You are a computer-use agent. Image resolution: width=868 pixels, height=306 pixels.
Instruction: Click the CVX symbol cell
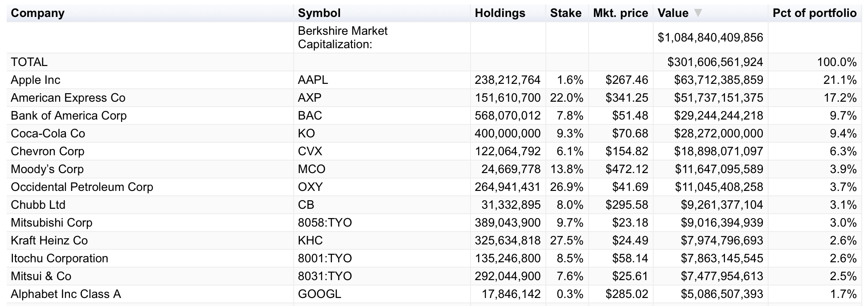point(310,152)
